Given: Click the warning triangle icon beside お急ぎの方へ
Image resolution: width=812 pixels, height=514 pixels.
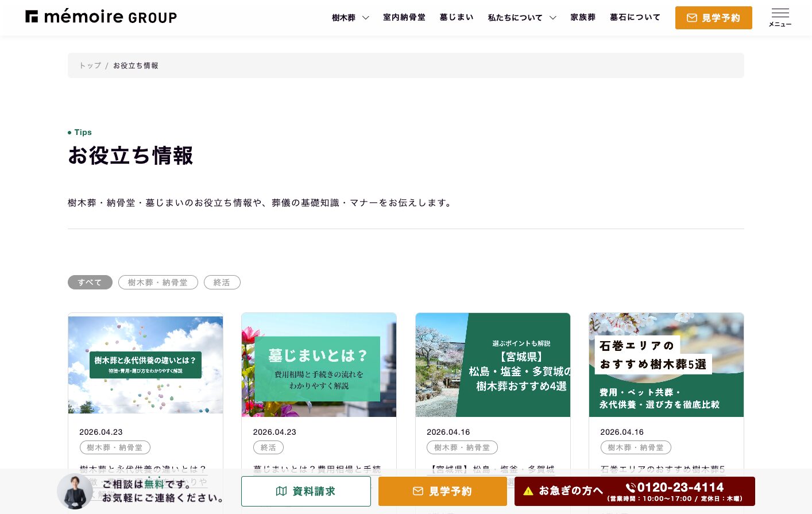Looking at the screenshot, I should pos(528,491).
